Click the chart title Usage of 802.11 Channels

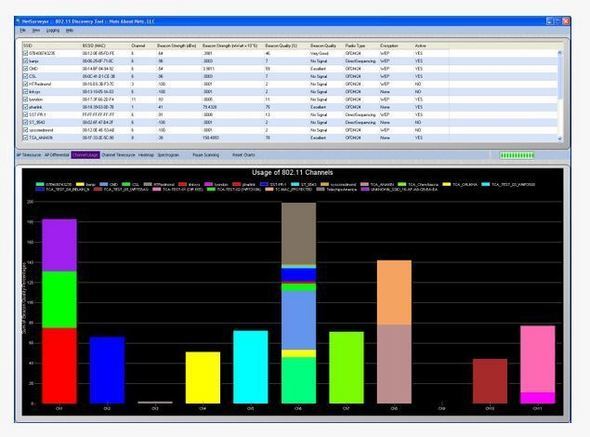(x=292, y=173)
